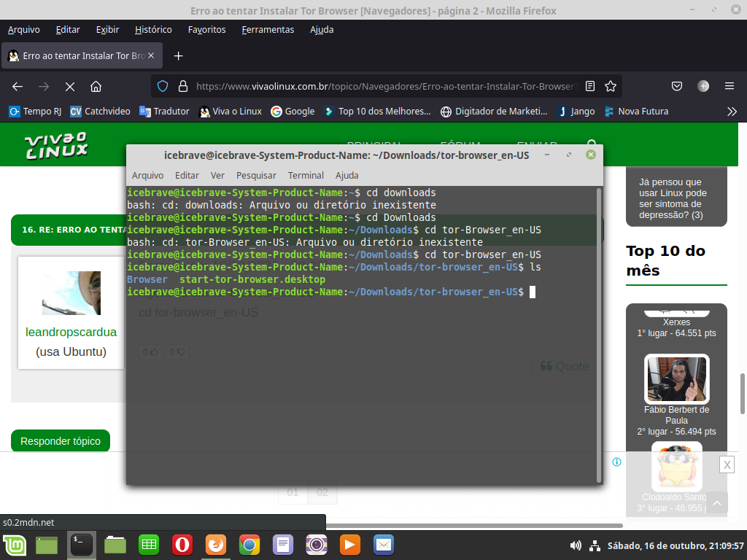Click the site security padlock icon

pyautogui.click(x=183, y=86)
